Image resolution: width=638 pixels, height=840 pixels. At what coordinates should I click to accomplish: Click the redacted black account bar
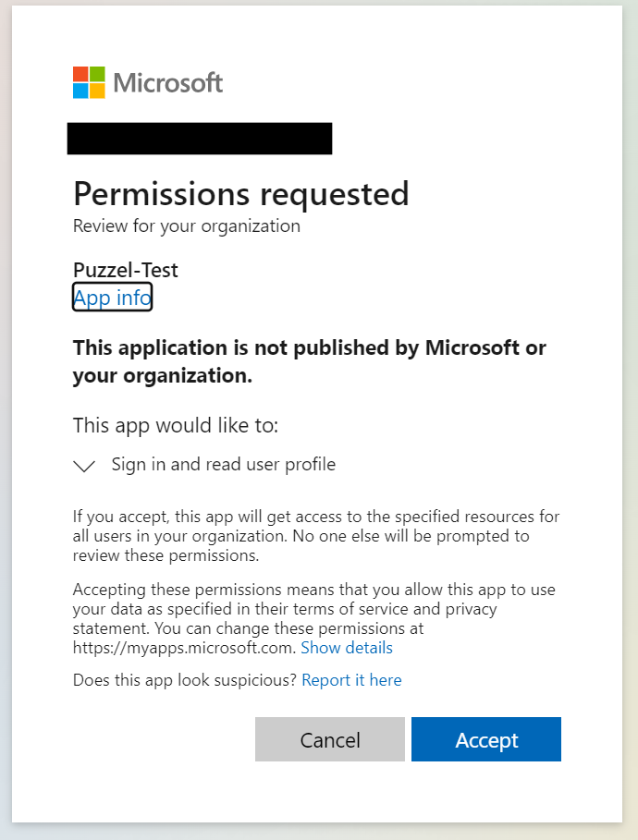(199, 139)
